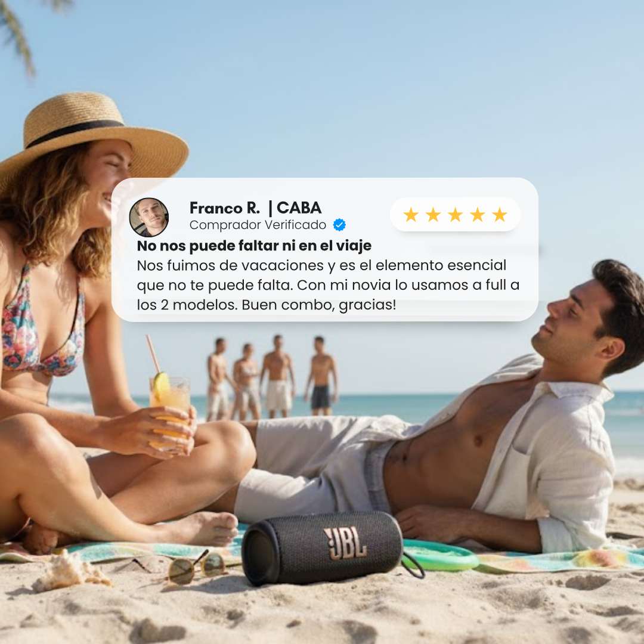Screen dimensions: 644x644
Task: Click the sunglasses on the sand
Action: click(x=196, y=567)
